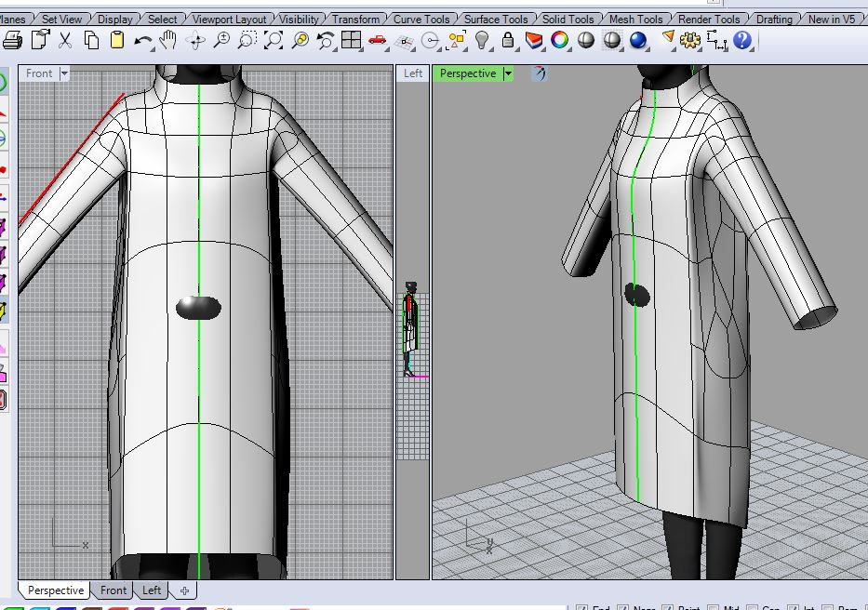
Task: Open the Perspective viewport dropdown arrow
Action: point(508,73)
